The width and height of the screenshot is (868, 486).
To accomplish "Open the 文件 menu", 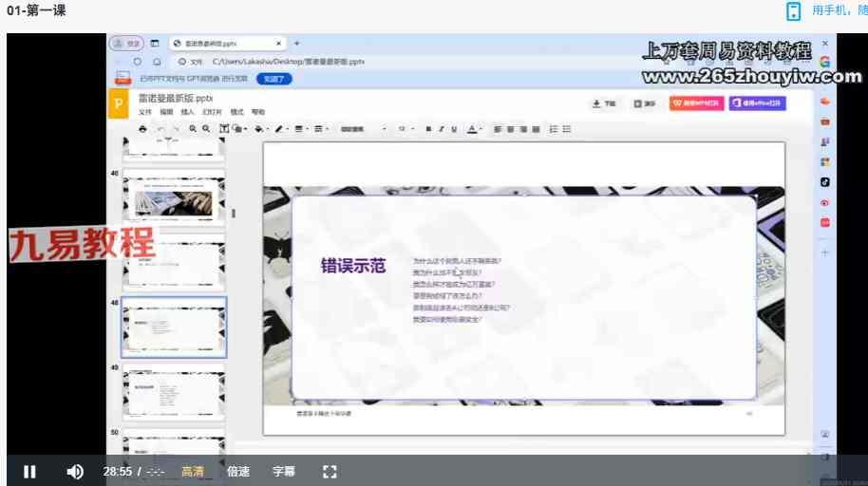I will click(145, 112).
